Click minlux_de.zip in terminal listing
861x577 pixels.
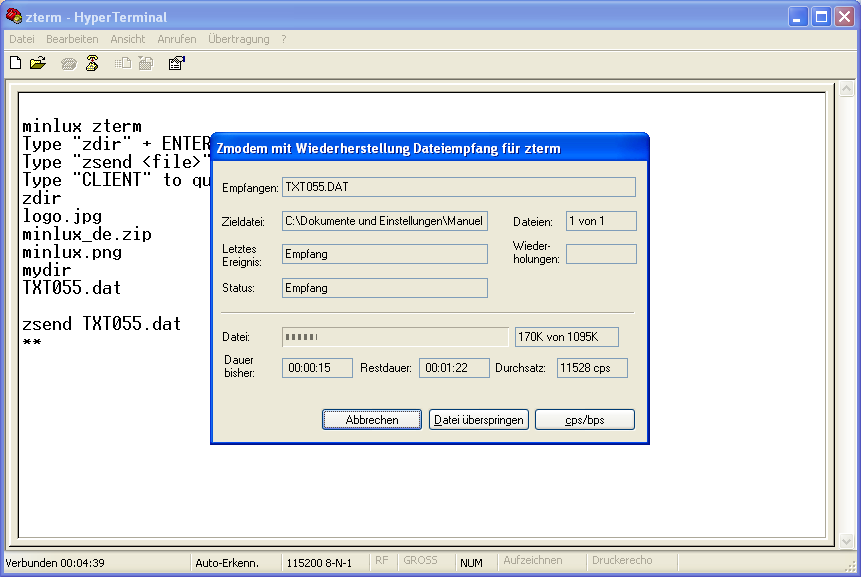coord(87,234)
